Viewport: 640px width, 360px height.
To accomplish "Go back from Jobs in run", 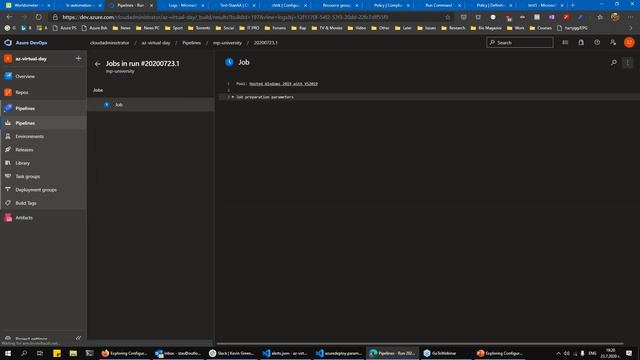I will [x=97, y=64].
